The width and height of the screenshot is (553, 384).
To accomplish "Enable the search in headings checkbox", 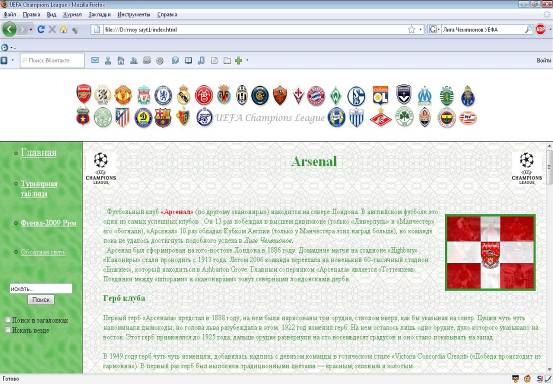I will (7, 320).
